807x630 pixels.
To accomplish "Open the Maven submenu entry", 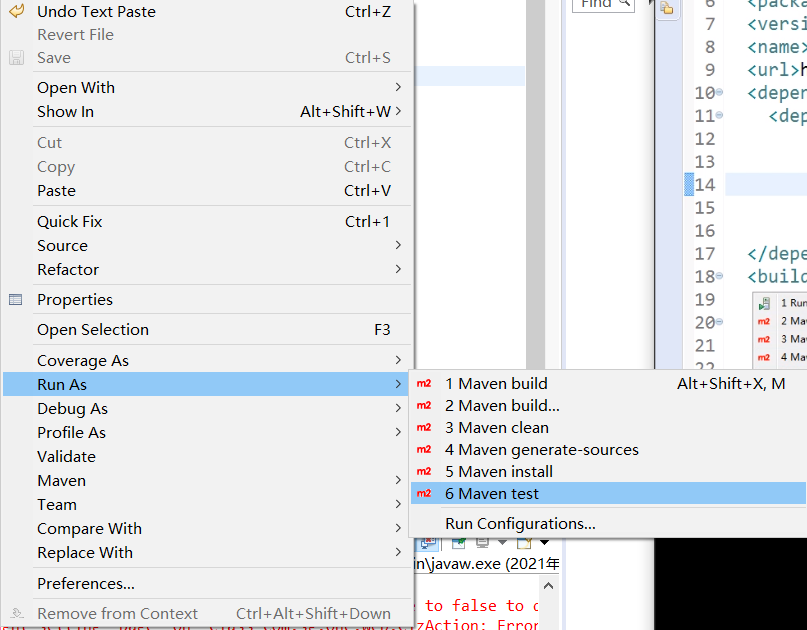I will click(207, 481).
